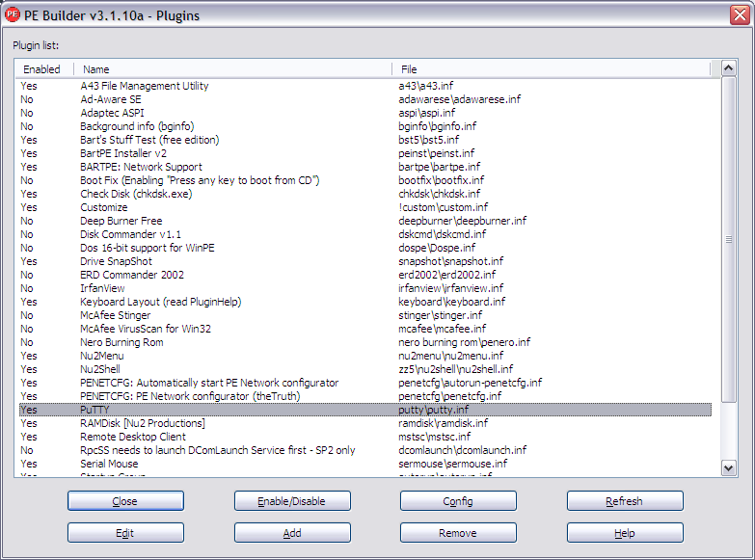Open the Config button
755x560 pixels.
(x=458, y=501)
